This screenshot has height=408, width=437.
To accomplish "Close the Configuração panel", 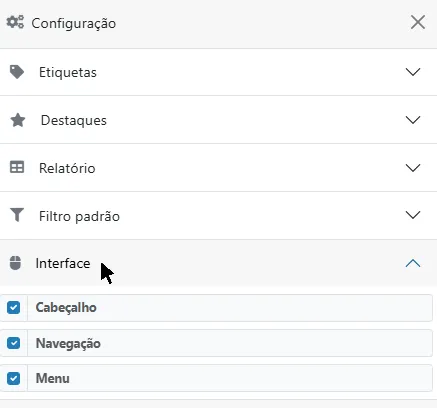I will [418, 22].
